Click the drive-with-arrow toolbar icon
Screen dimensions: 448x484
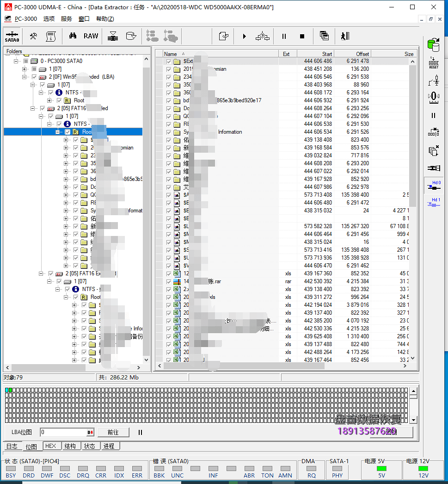pyautogui.click(x=131, y=36)
